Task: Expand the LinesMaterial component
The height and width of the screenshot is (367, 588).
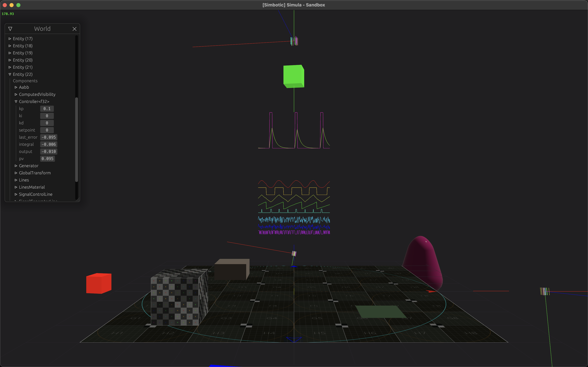Action: [x=16, y=187]
